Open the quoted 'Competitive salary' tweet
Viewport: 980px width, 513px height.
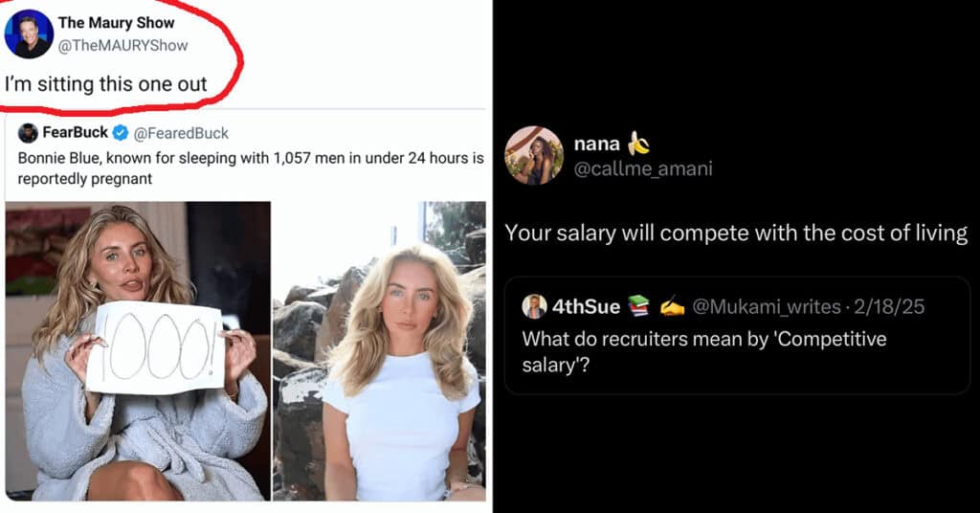click(x=738, y=336)
